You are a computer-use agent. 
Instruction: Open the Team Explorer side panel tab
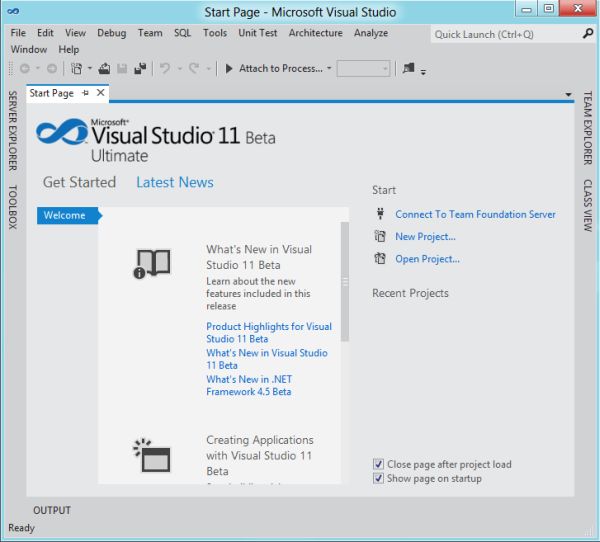[x=588, y=128]
